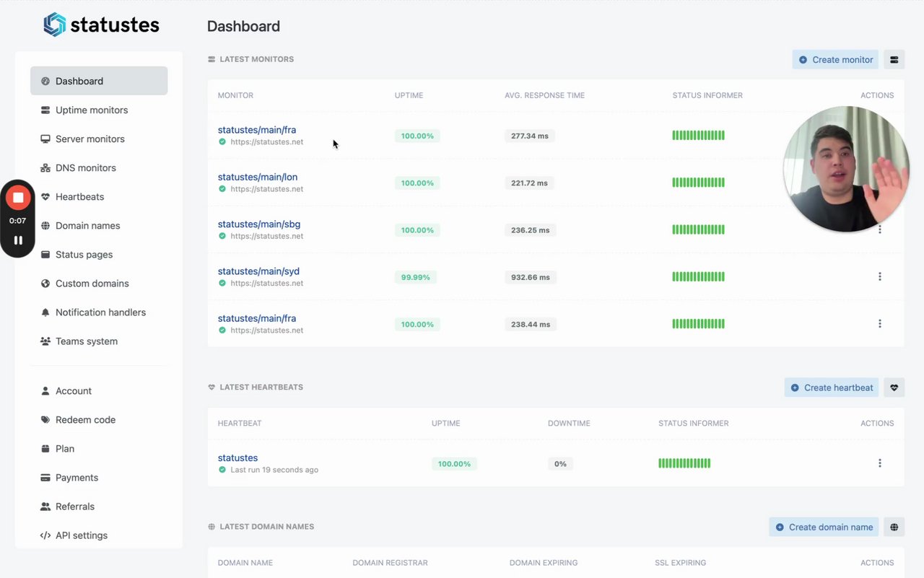Click the DNS monitors network icon

click(45, 167)
